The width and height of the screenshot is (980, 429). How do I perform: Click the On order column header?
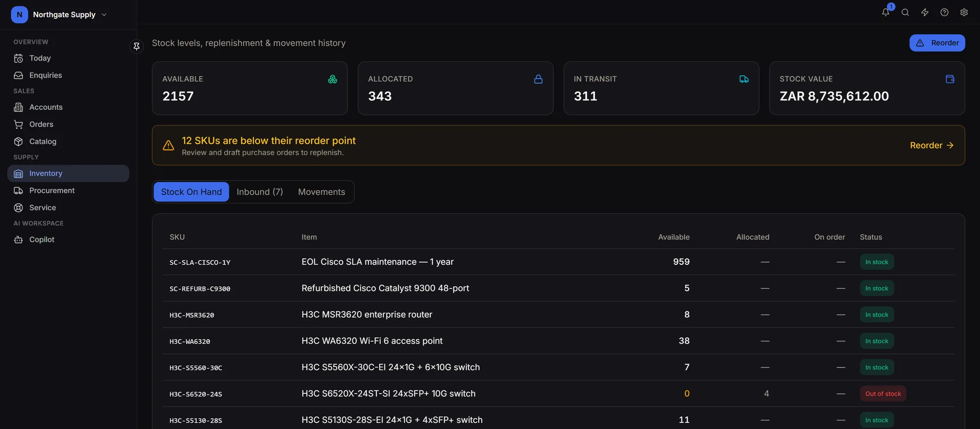(830, 237)
